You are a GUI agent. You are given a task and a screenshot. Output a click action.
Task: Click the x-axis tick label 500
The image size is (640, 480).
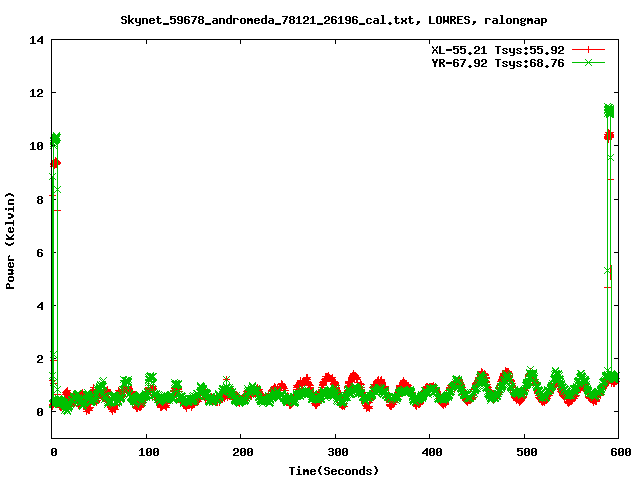(527, 452)
